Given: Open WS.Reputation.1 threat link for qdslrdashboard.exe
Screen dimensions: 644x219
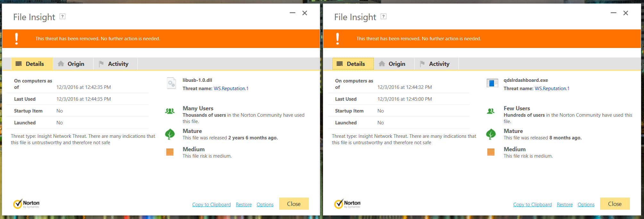Looking at the screenshot, I should click(x=552, y=89).
